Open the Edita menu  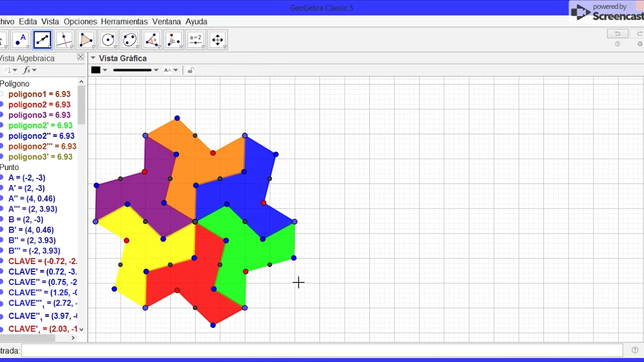[x=28, y=22]
